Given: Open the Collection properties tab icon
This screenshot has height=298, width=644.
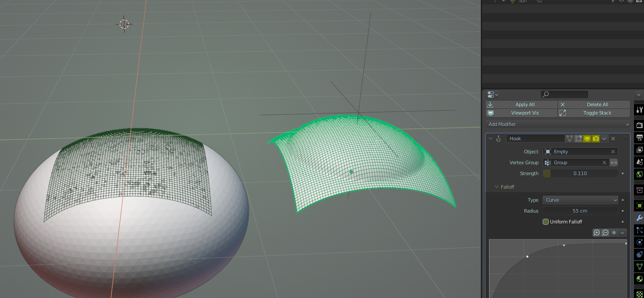Looking at the screenshot, I should pos(639,190).
